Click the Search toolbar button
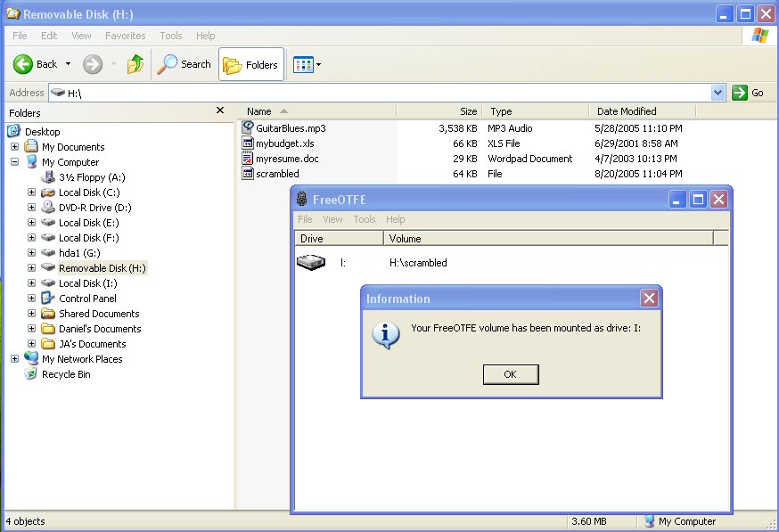This screenshot has width=779, height=532. (184, 64)
